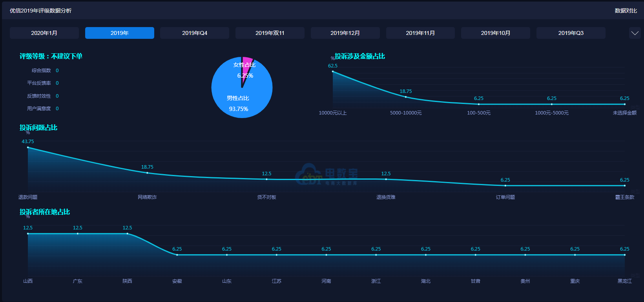Click the 优信2019年评级数据分析 title
644x302 pixels.
(41, 11)
